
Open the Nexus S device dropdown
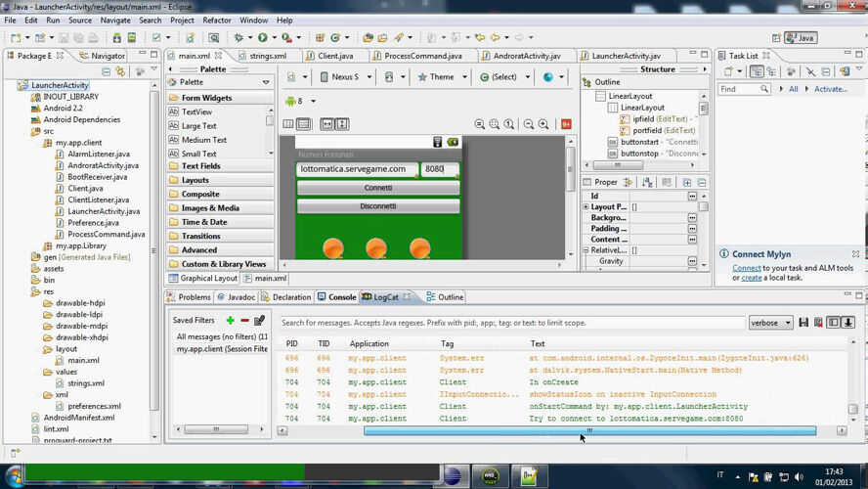pyautogui.click(x=345, y=77)
